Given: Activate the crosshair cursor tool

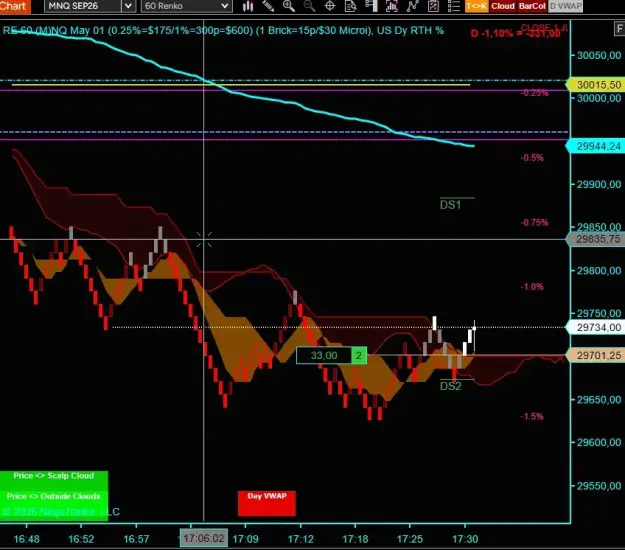Looking at the screenshot, I should [x=330, y=6].
